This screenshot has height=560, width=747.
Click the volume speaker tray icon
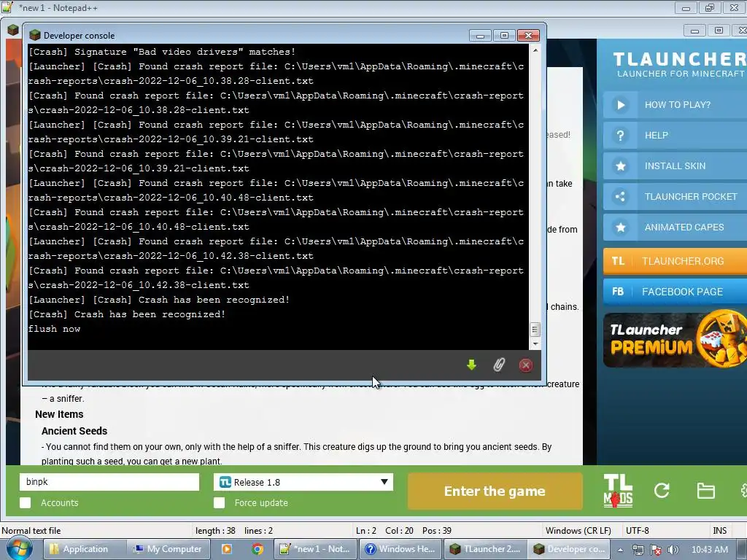tap(673, 550)
